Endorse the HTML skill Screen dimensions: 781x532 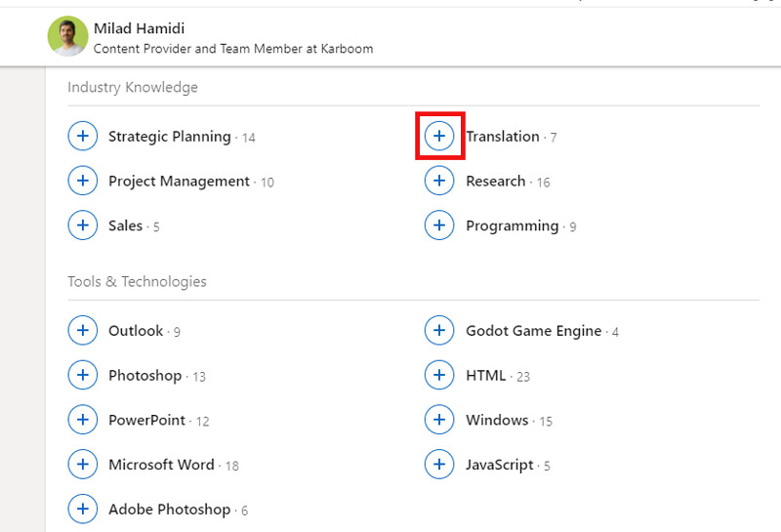[x=439, y=375]
